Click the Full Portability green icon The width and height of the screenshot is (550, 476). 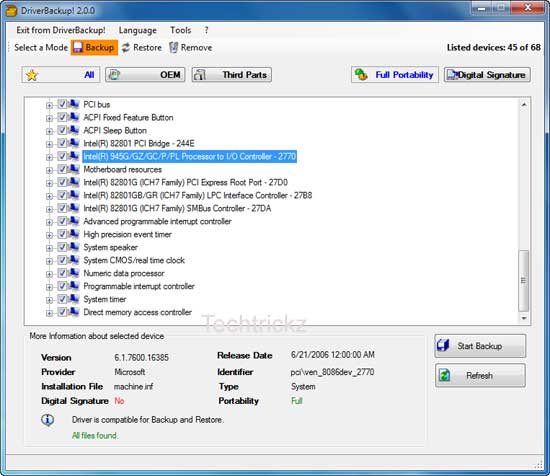(361, 75)
